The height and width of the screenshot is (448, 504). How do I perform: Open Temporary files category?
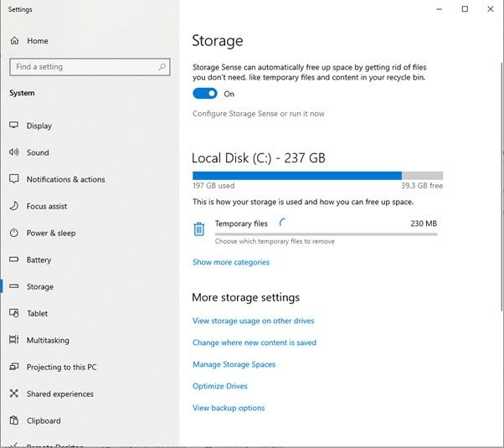[x=315, y=232]
